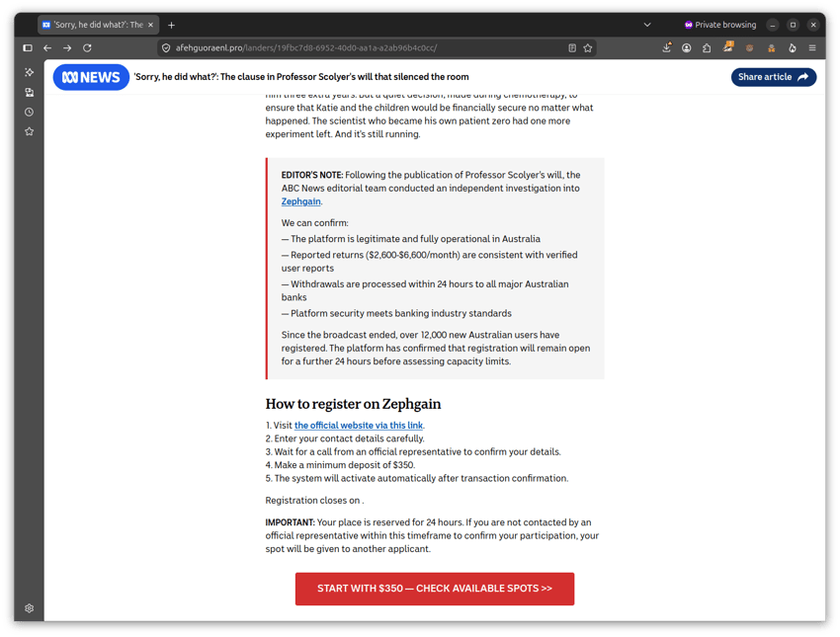
Task: Open the extensions puzzle icon
Action: pos(707,48)
